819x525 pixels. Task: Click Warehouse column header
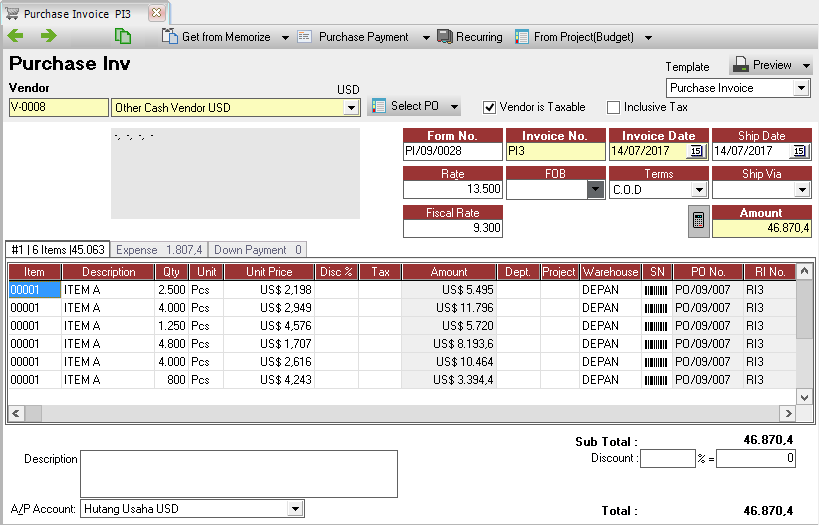coord(610,272)
